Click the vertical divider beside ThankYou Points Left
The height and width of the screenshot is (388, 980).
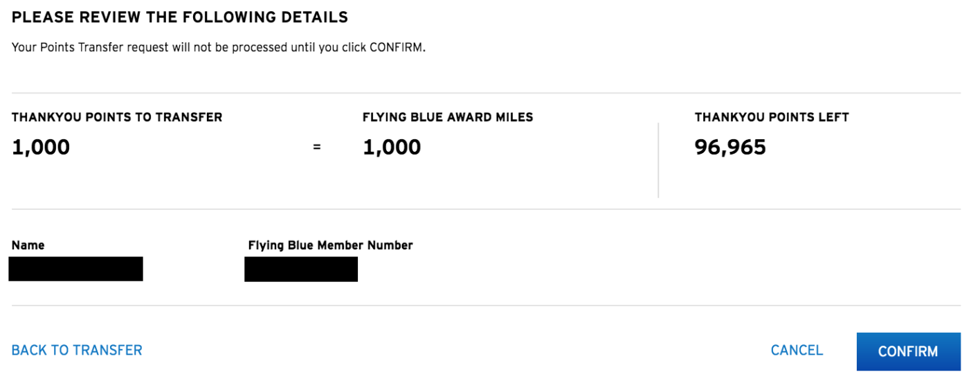(x=658, y=161)
